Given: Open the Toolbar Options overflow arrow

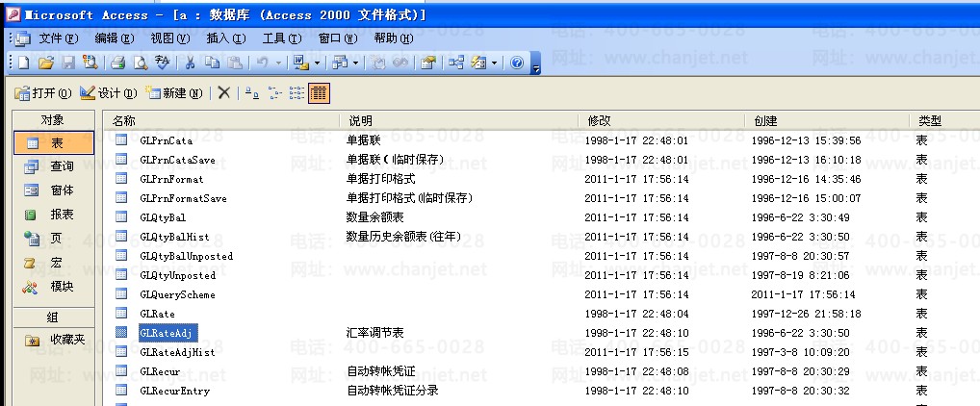Looking at the screenshot, I should [x=535, y=63].
